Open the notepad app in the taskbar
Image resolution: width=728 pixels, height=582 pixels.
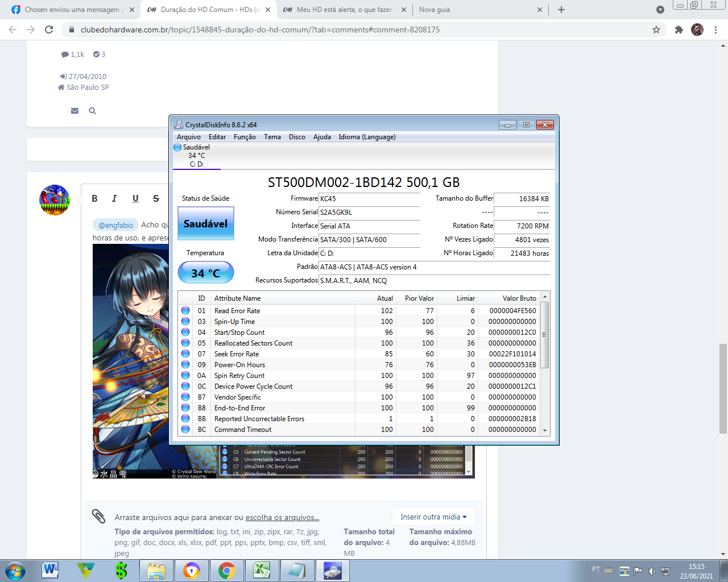click(297, 571)
